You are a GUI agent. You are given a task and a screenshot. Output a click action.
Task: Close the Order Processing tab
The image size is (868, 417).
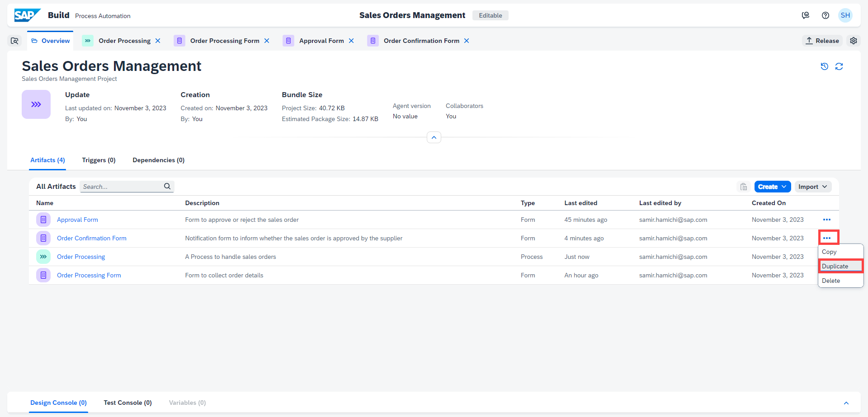[x=158, y=41]
